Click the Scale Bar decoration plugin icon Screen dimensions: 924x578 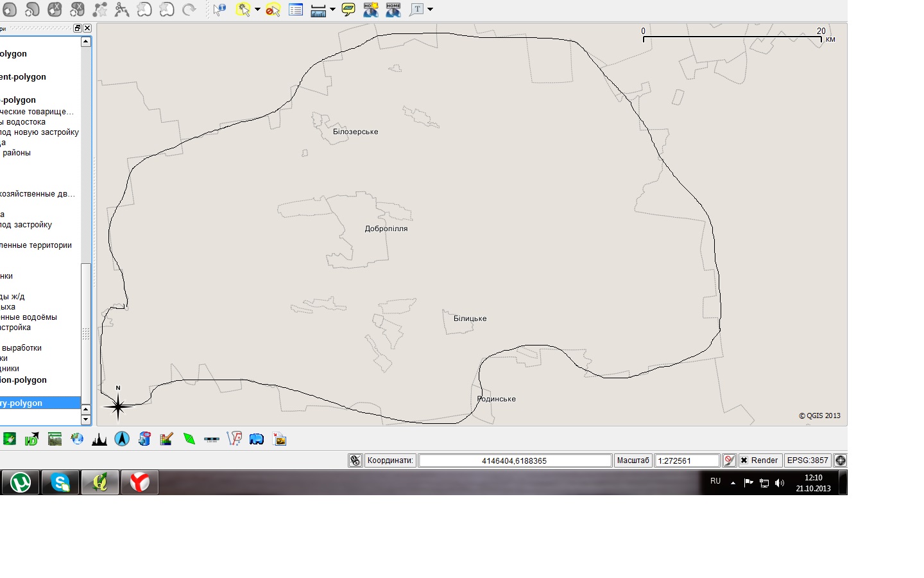[x=212, y=439]
